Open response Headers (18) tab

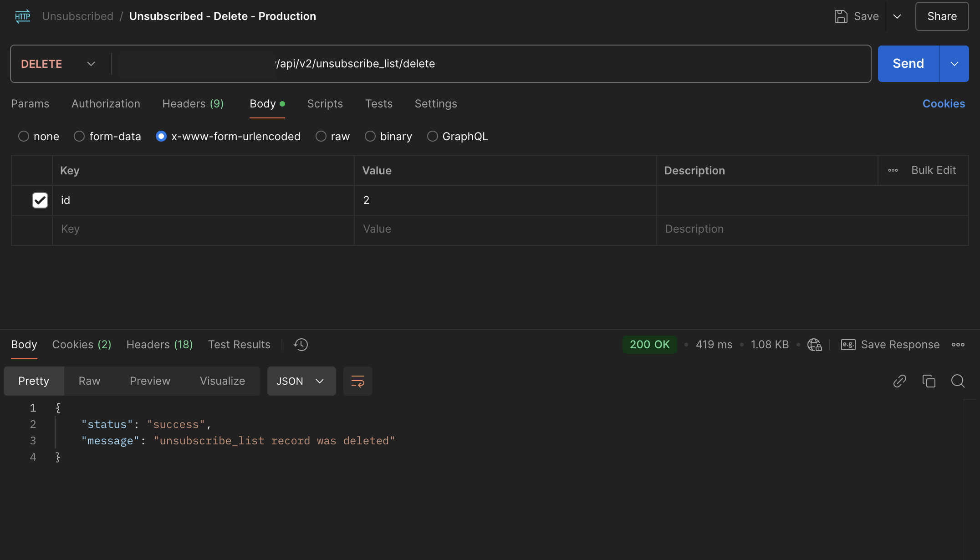click(159, 345)
